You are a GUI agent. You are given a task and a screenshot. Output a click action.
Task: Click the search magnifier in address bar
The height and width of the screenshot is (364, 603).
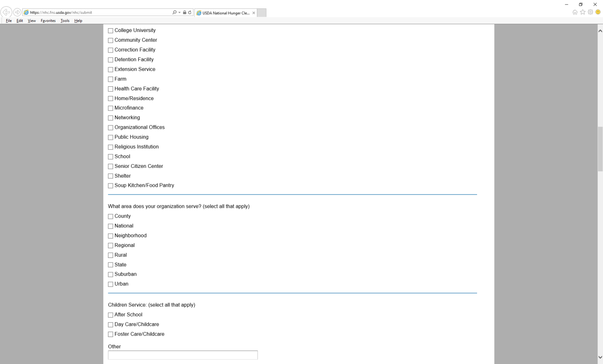coord(174,13)
